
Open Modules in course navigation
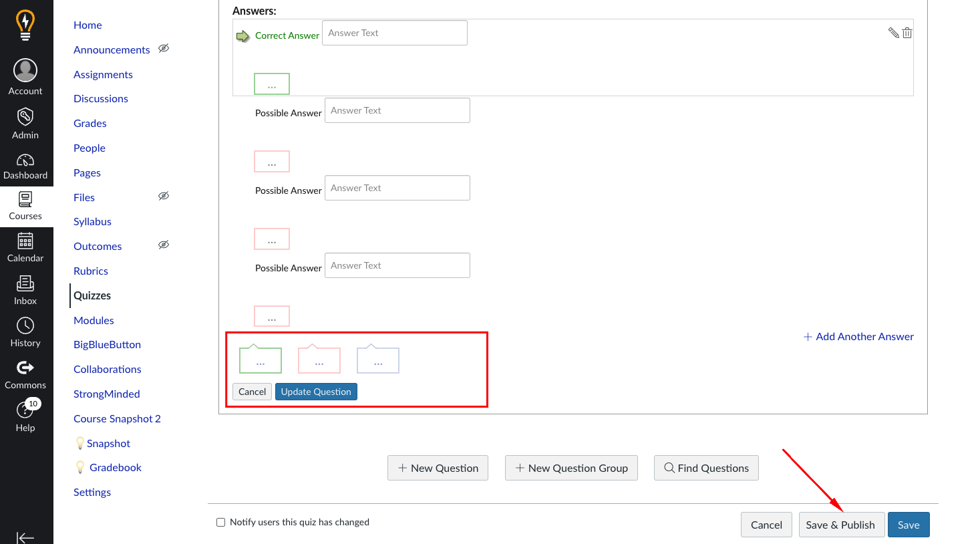(94, 320)
